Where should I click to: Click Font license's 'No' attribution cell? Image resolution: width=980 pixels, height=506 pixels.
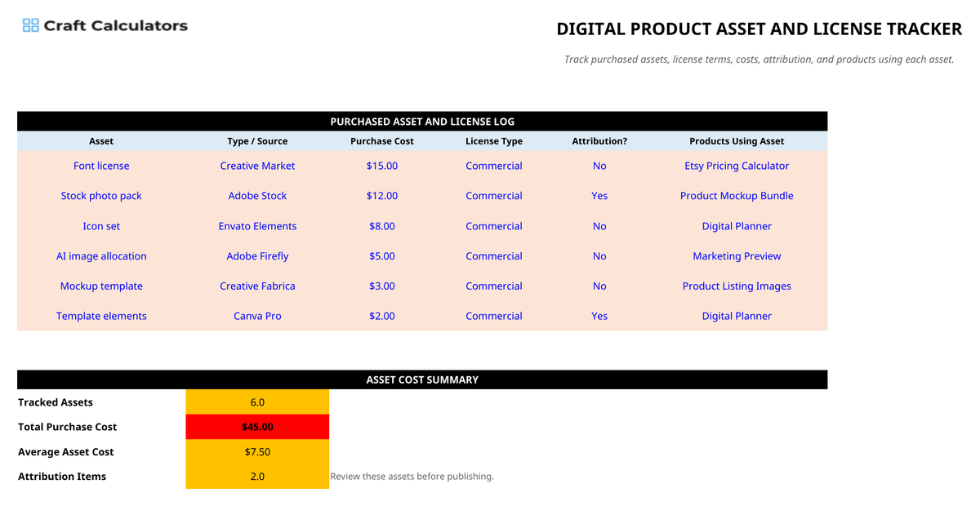point(599,166)
